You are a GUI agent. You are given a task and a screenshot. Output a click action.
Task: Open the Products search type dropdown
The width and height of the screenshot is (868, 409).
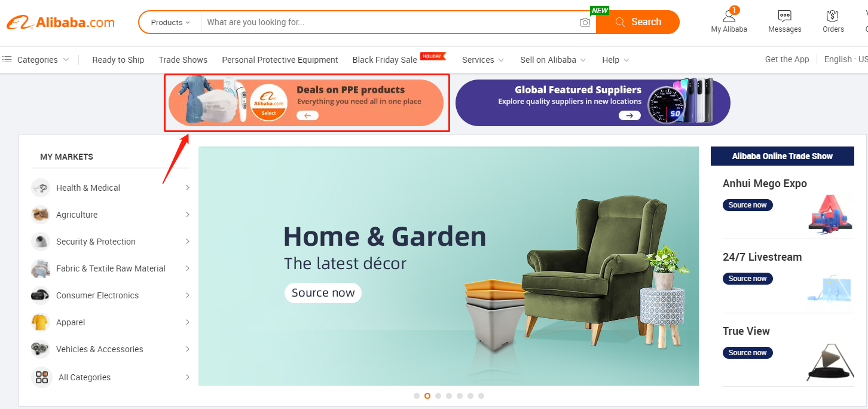[170, 22]
